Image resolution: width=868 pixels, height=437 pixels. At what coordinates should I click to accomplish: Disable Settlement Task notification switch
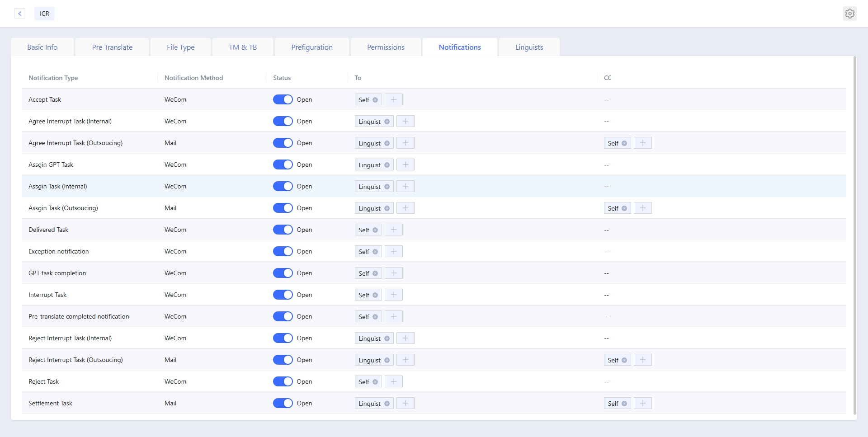click(x=283, y=403)
